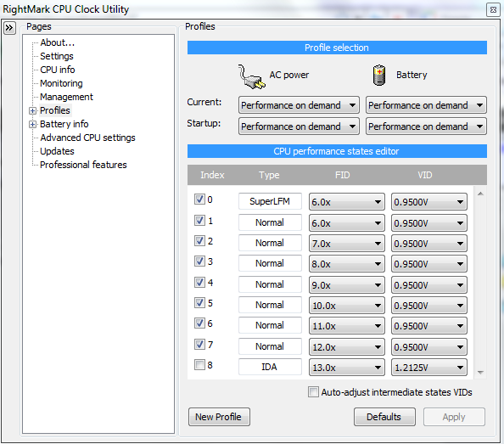Open the Settings page
This screenshot has height=444, width=504.
[x=57, y=56]
